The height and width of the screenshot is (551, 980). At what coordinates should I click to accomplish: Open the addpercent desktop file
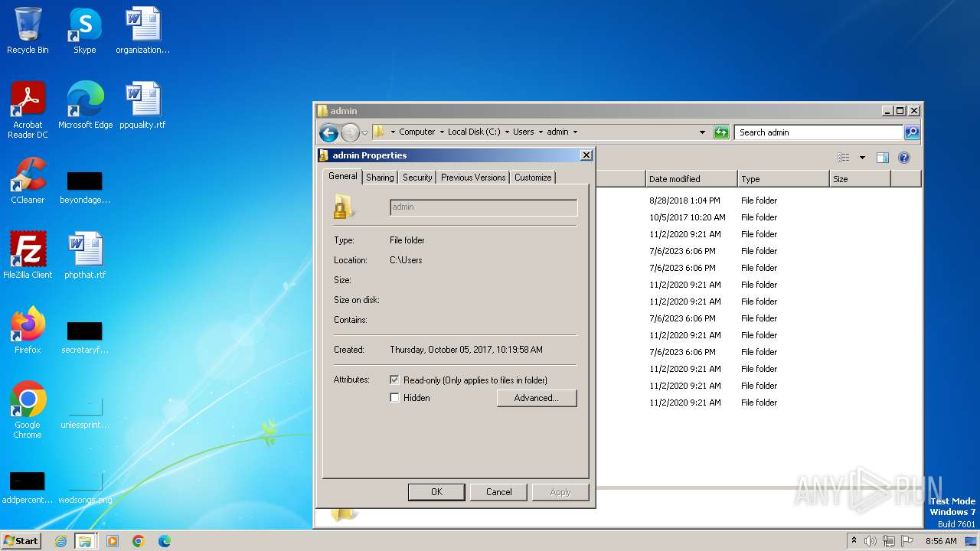click(28, 487)
